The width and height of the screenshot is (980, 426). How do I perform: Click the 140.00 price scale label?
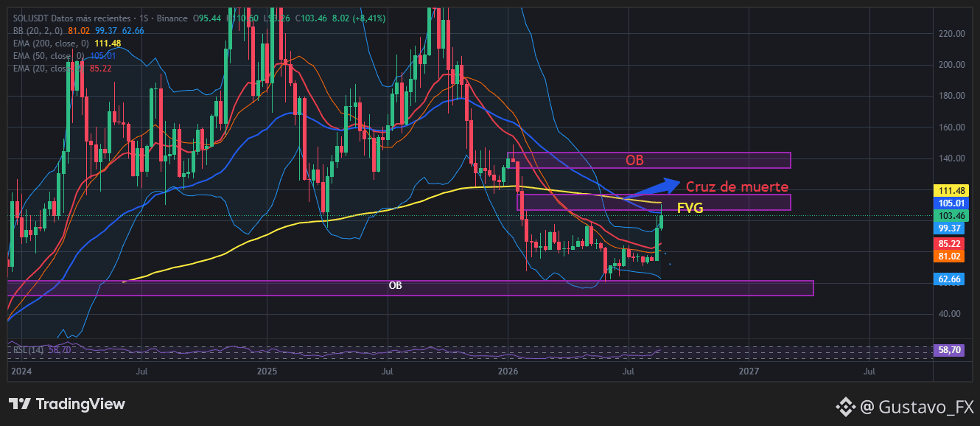952,158
